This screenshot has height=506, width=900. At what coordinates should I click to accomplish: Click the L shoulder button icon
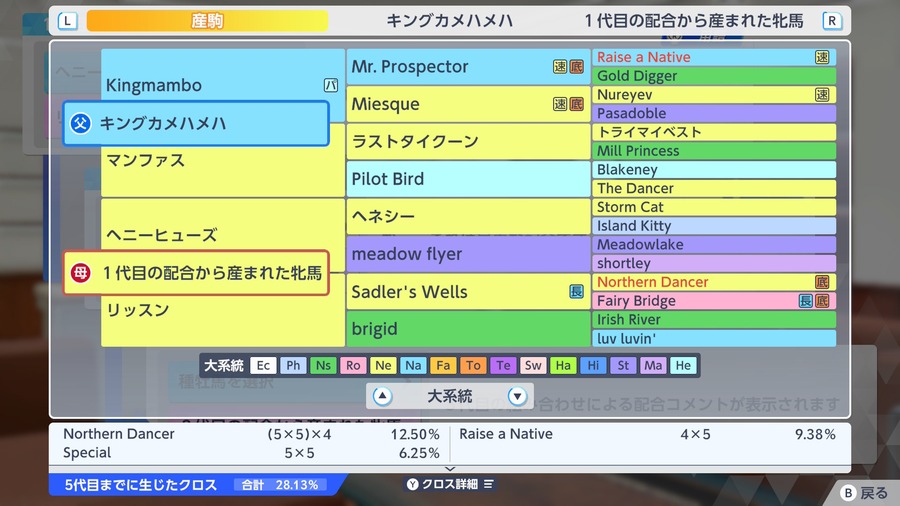coord(67,21)
